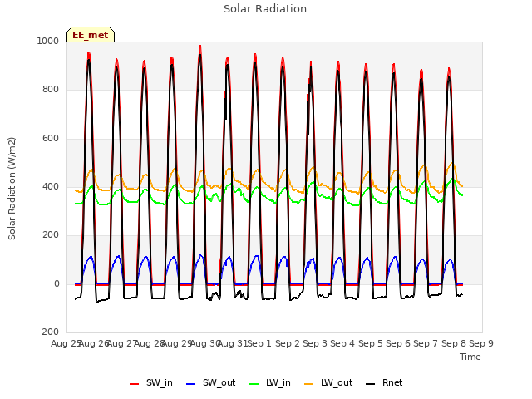This screenshot has height=399, width=532.
Task: Click the Sep 1 x-axis date label
Action: (x=260, y=343)
